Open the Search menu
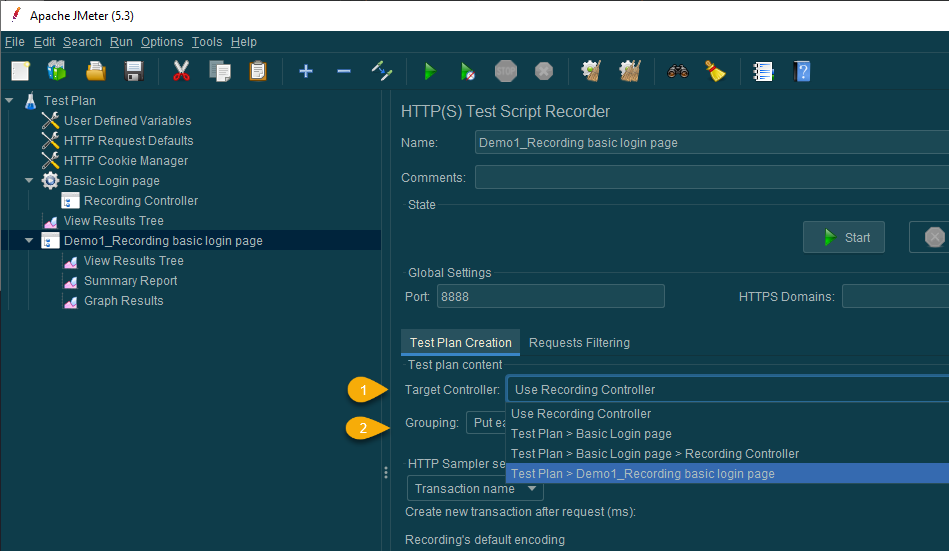Image resolution: width=949 pixels, height=551 pixels. click(x=82, y=42)
